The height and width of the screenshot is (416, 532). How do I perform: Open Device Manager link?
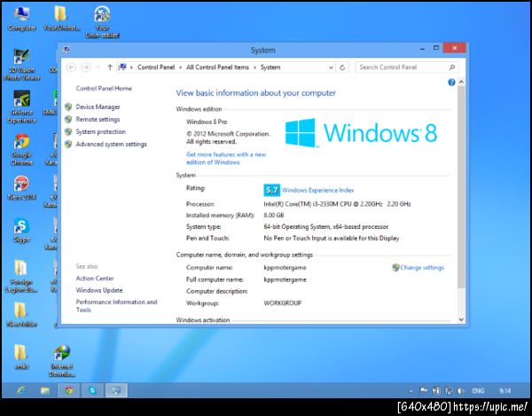click(98, 107)
